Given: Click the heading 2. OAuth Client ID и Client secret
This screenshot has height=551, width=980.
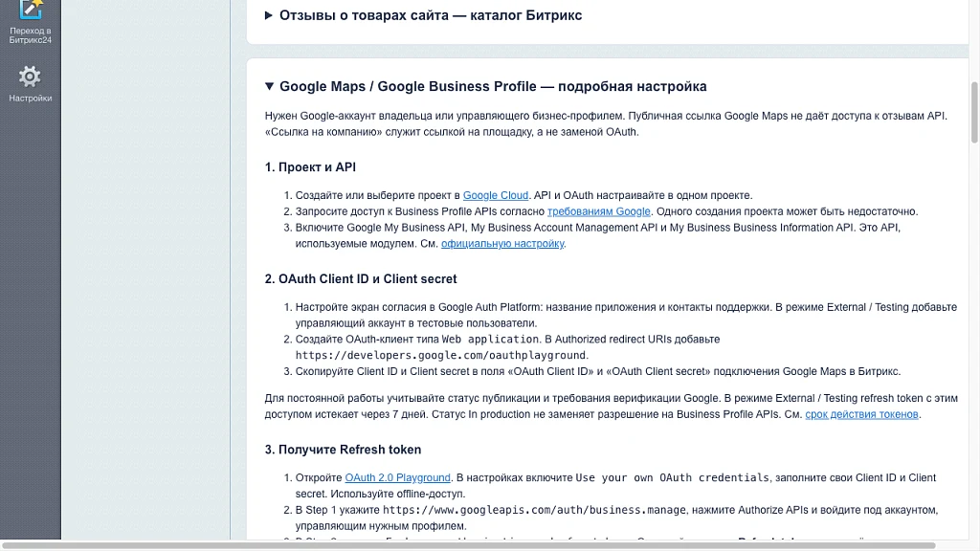Looking at the screenshot, I should coord(361,278).
